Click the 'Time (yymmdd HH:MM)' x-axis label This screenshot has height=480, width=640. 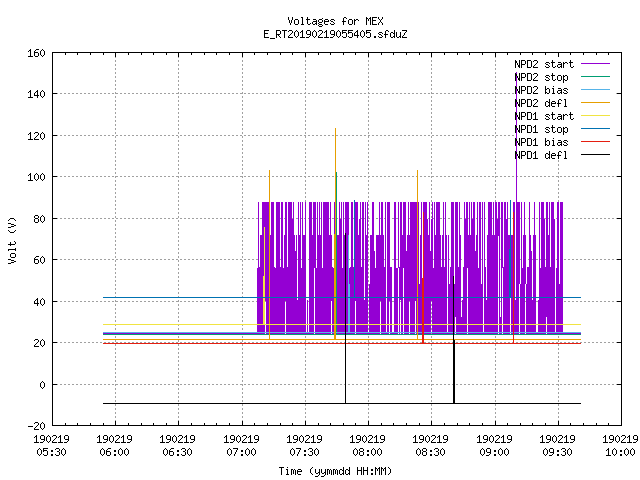click(335, 471)
